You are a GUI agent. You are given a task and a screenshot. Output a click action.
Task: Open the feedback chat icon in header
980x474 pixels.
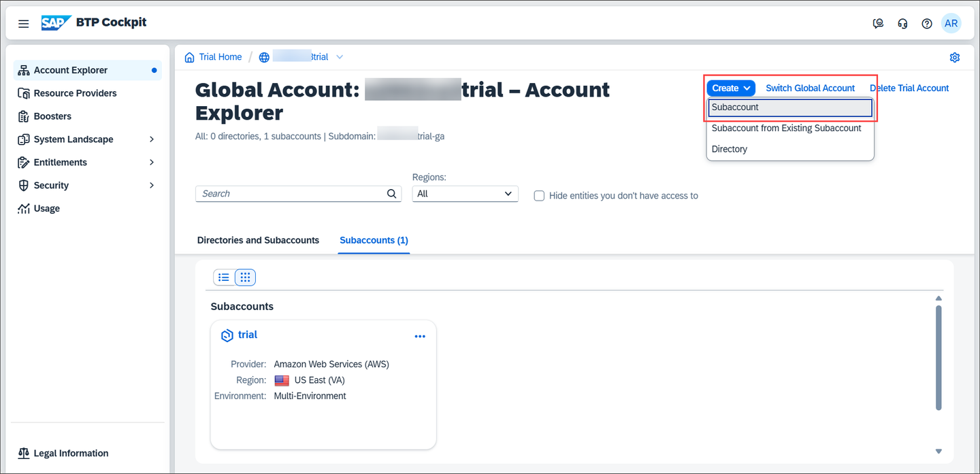(878, 24)
